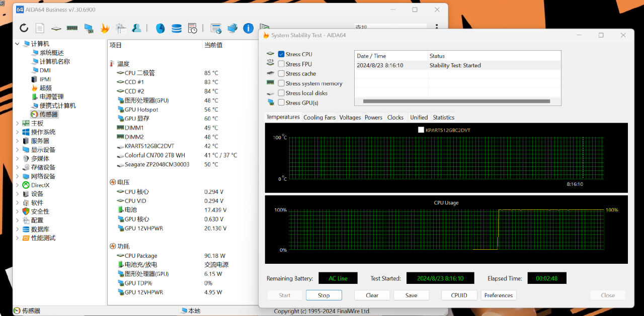Click the blue database stack toolbar icon

177,28
